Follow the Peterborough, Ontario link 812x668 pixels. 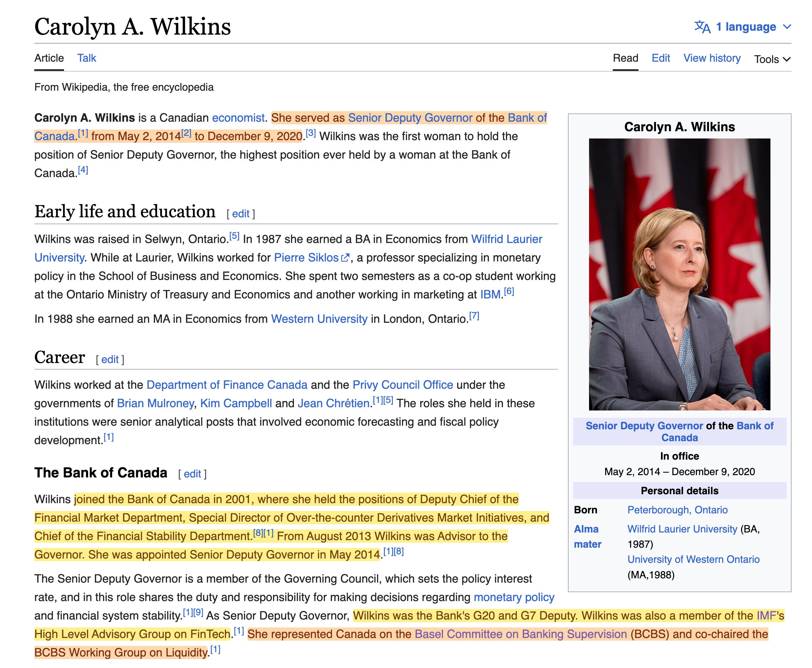click(677, 510)
